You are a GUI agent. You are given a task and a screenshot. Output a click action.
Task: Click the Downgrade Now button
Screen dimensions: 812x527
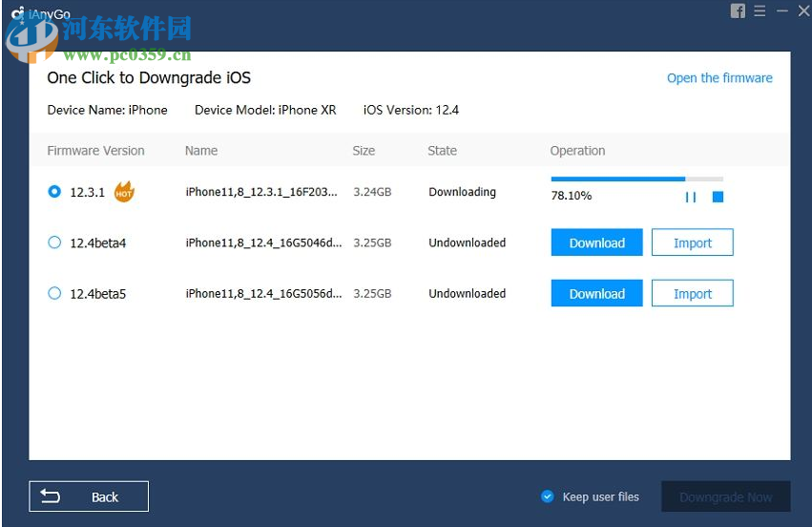(725, 496)
